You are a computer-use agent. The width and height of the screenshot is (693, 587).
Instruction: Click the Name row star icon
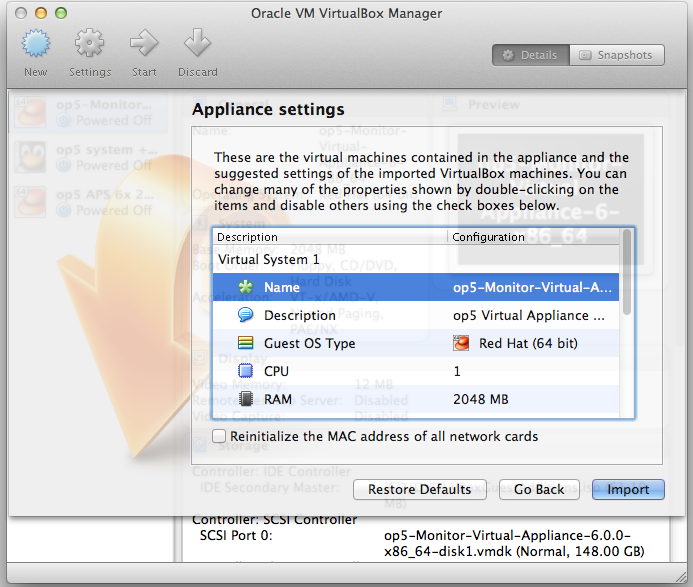(245, 287)
